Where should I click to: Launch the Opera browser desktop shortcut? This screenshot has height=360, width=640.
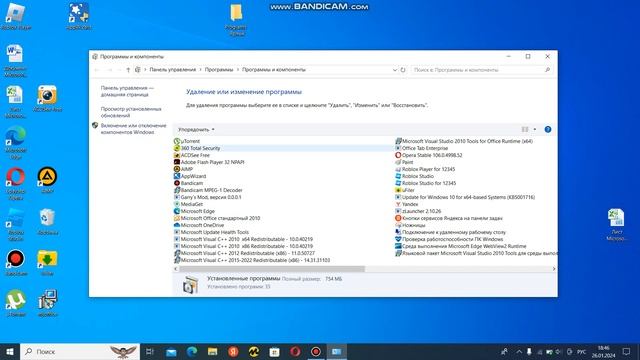point(16,183)
